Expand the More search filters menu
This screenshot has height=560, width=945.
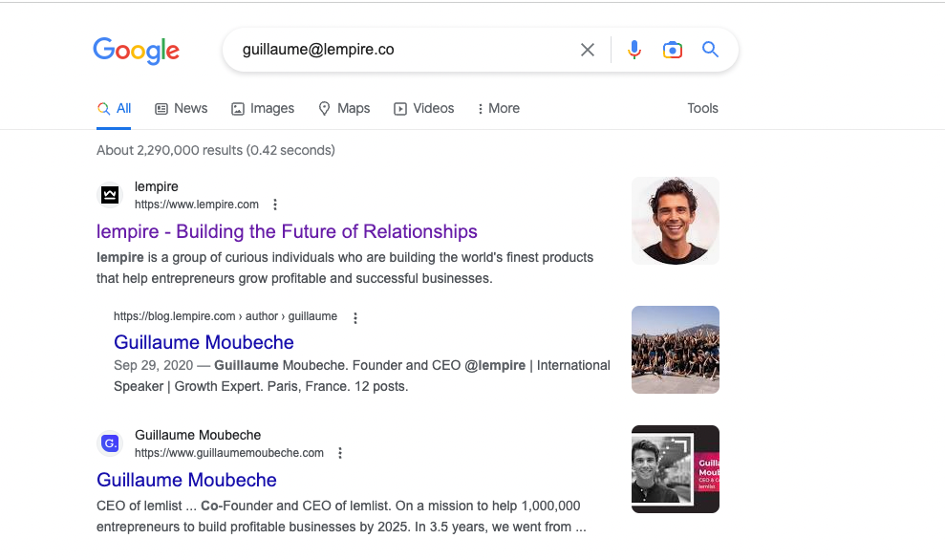pyautogui.click(x=499, y=108)
